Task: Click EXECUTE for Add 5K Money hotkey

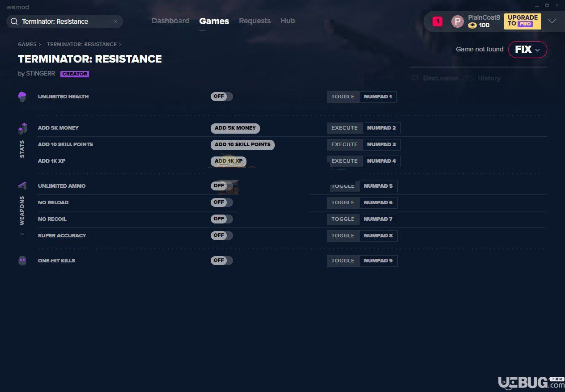Action: [344, 128]
